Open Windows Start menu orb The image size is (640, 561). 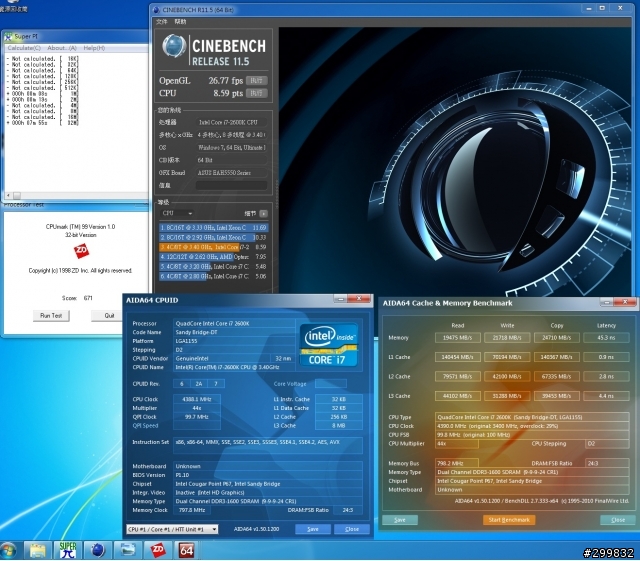[x=8, y=550]
